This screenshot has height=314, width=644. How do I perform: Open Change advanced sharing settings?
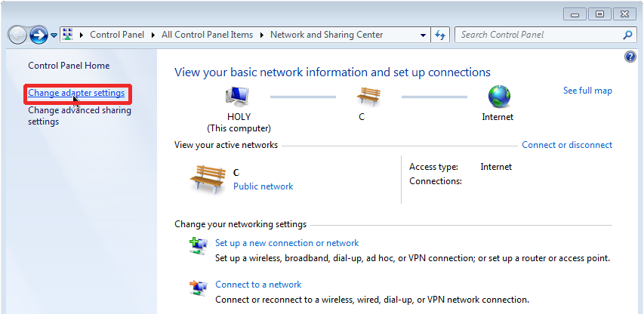click(x=80, y=115)
